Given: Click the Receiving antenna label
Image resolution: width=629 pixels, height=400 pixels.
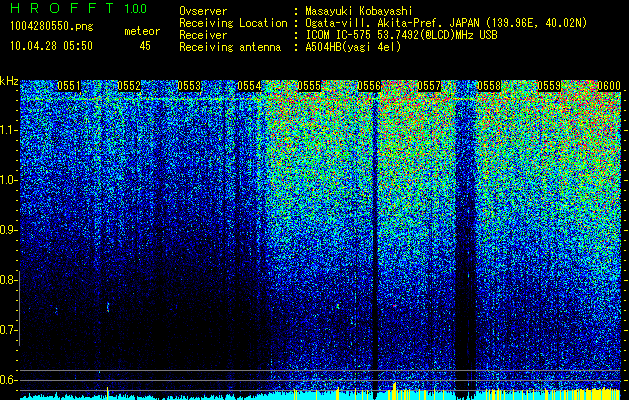Looking at the screenshot, I should pos(230,47).
